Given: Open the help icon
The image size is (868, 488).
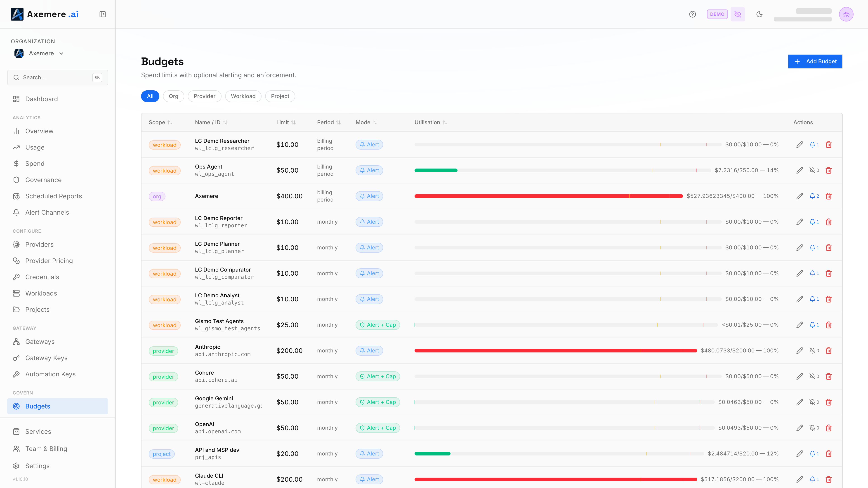Looking at the screenshot, I should [x=692, y=14].
